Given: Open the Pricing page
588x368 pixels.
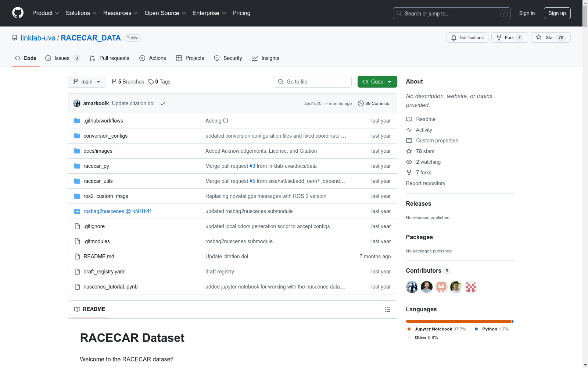Looking at the screenshot, I should [241, 13].
